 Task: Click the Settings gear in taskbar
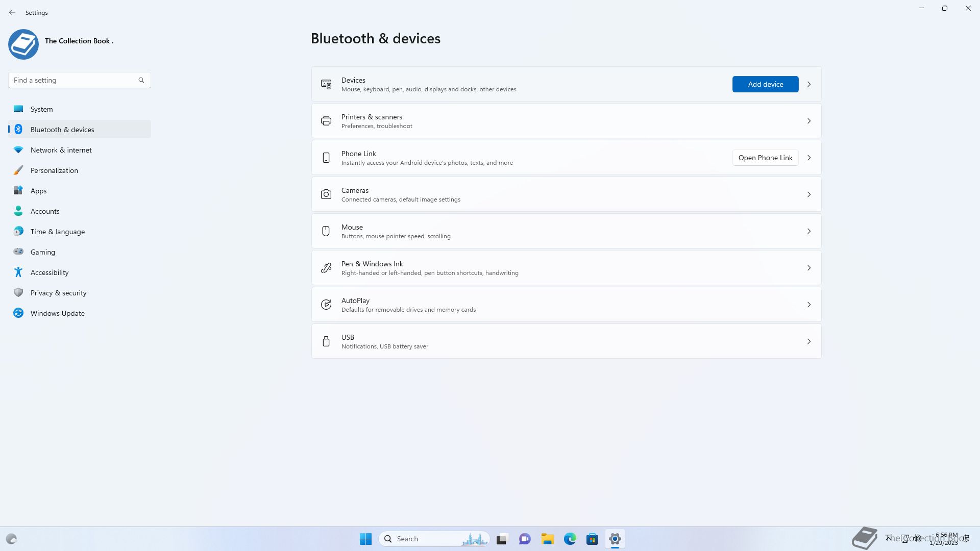(615, 539)
